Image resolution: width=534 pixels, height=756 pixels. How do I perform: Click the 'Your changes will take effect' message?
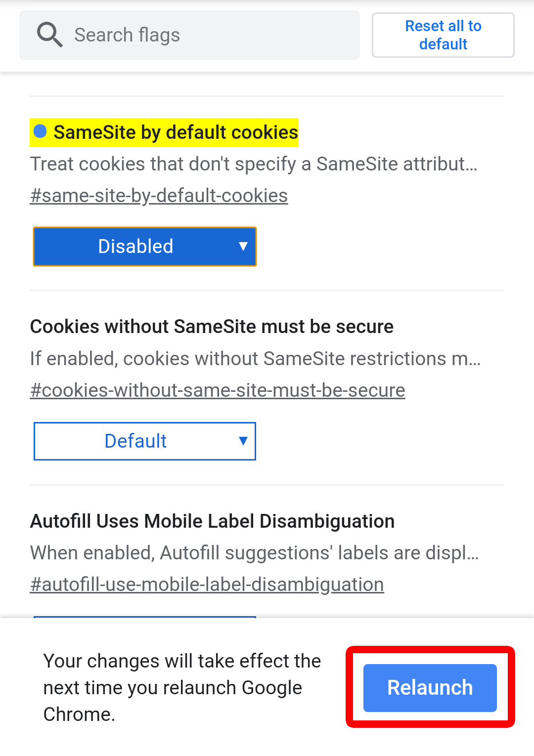click(182, 688)
